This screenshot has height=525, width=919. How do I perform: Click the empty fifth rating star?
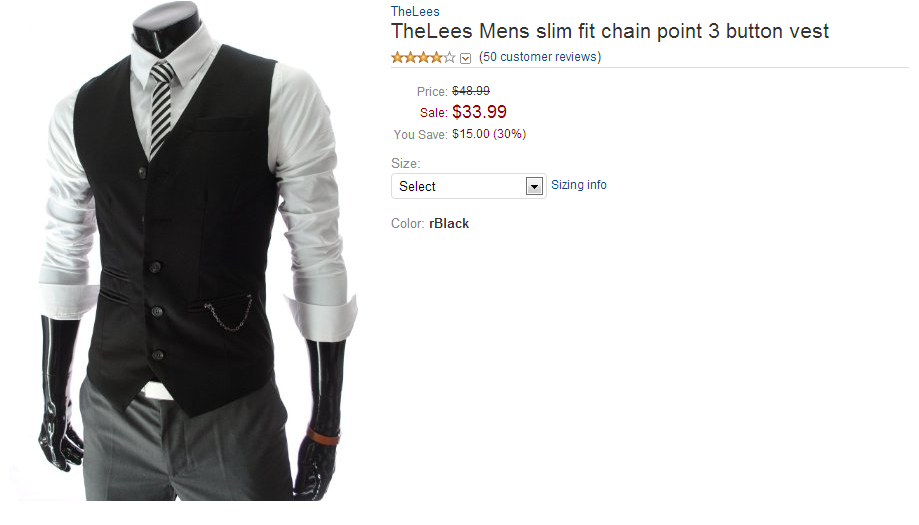tap(450, 57)
